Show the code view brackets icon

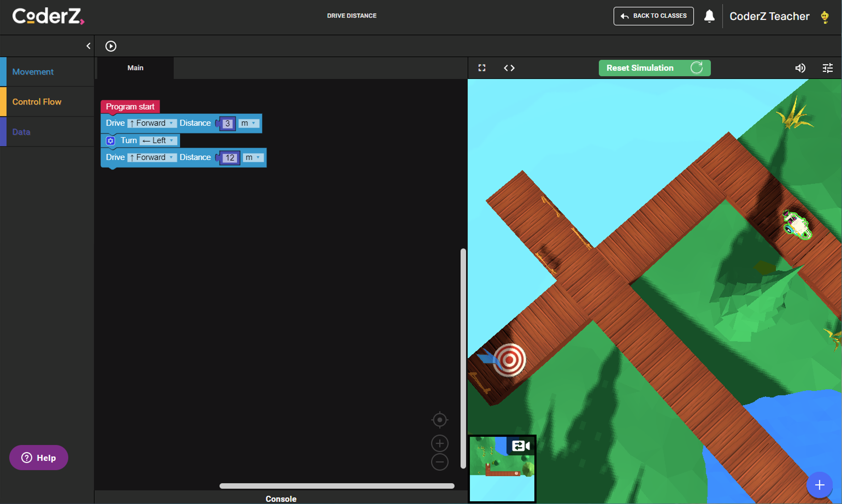(509, 68)
